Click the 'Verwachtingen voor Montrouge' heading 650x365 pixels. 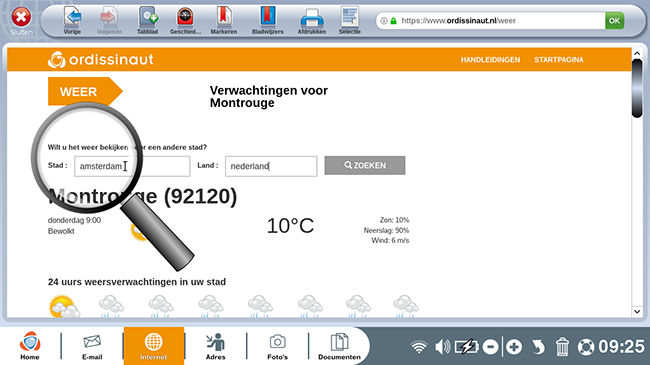pos(269,97)
